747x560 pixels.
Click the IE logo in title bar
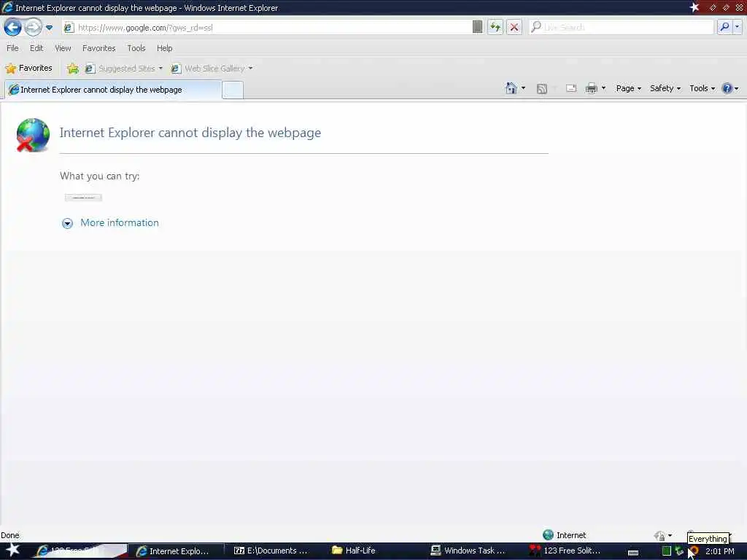[x=7, y=7]
